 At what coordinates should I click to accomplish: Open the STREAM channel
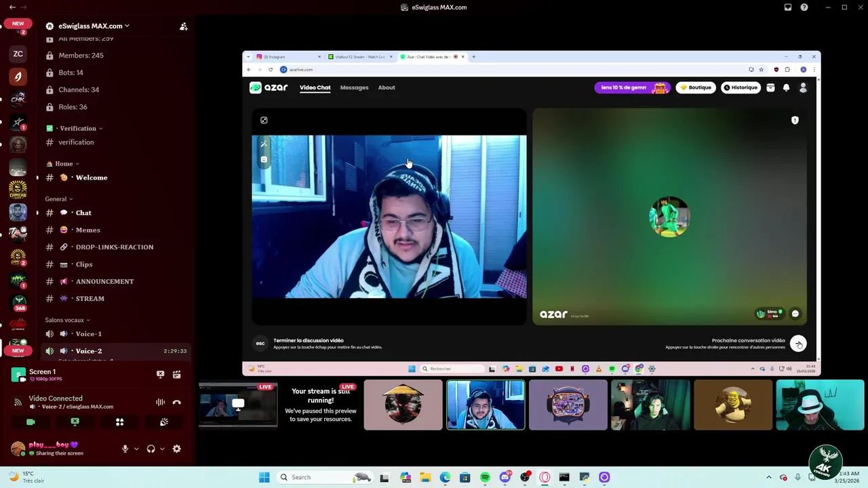pos(115,298)
